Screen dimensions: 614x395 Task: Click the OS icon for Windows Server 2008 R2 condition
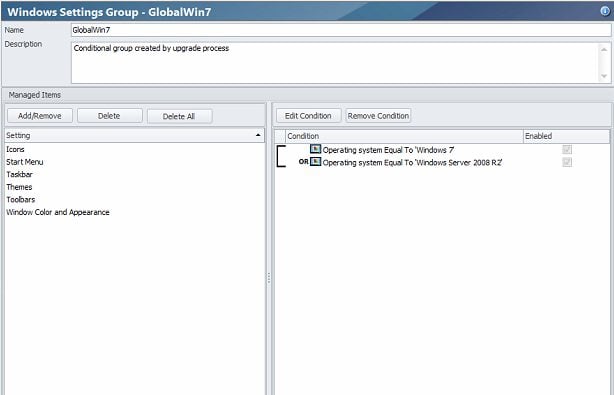[315, 162]
